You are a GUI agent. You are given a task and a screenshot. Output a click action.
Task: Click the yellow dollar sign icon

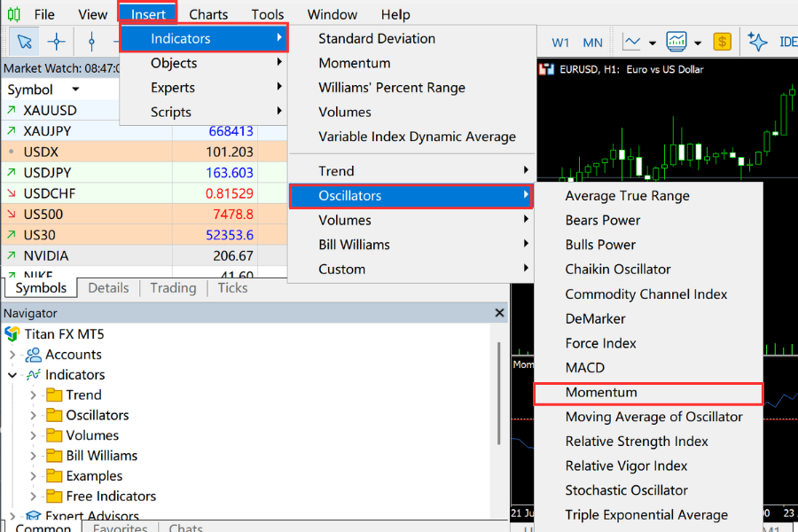point(722,42)
